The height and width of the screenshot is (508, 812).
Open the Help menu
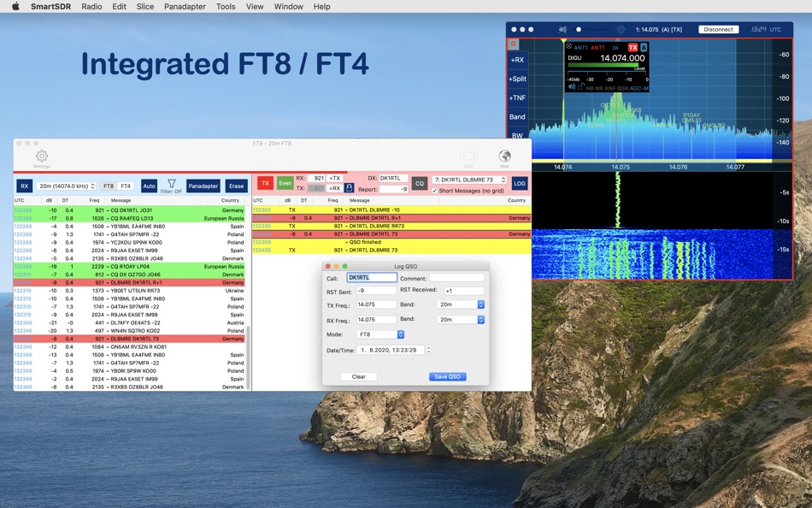click(321, 7)
